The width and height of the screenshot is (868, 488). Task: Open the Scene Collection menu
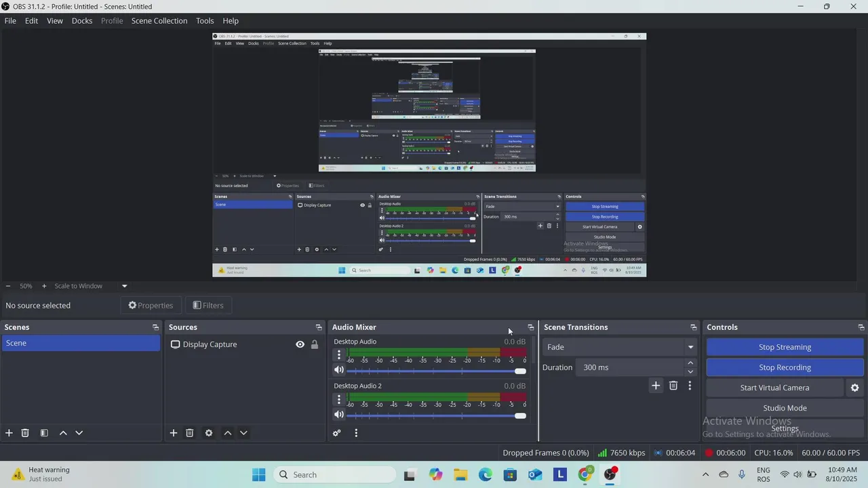(x=159, y=21)
